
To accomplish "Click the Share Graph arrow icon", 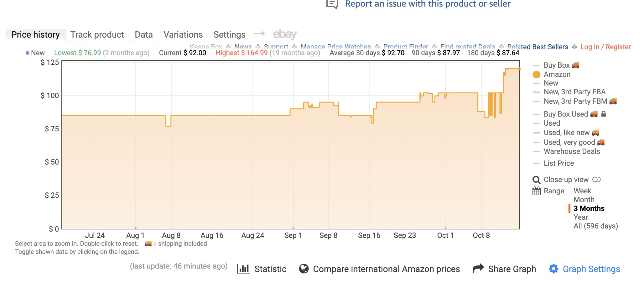I will [x=478, y=269].
